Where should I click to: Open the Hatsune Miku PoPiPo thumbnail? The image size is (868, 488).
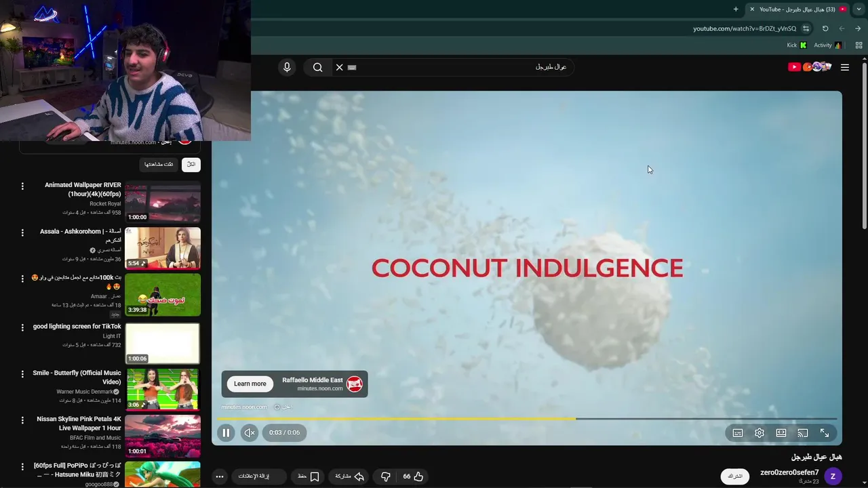[163, 474]
